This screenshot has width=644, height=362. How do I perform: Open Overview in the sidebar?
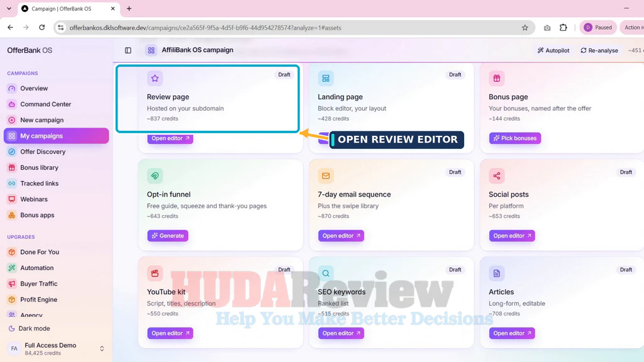(x=56, y=88)
